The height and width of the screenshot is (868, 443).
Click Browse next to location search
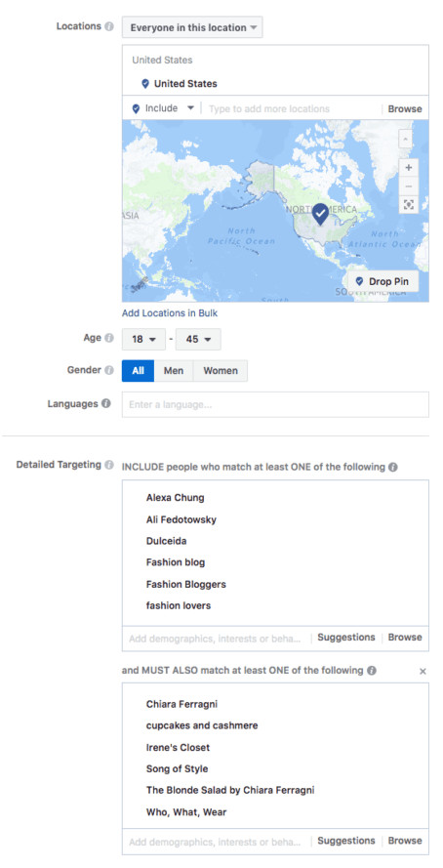[x=405, y=109]
